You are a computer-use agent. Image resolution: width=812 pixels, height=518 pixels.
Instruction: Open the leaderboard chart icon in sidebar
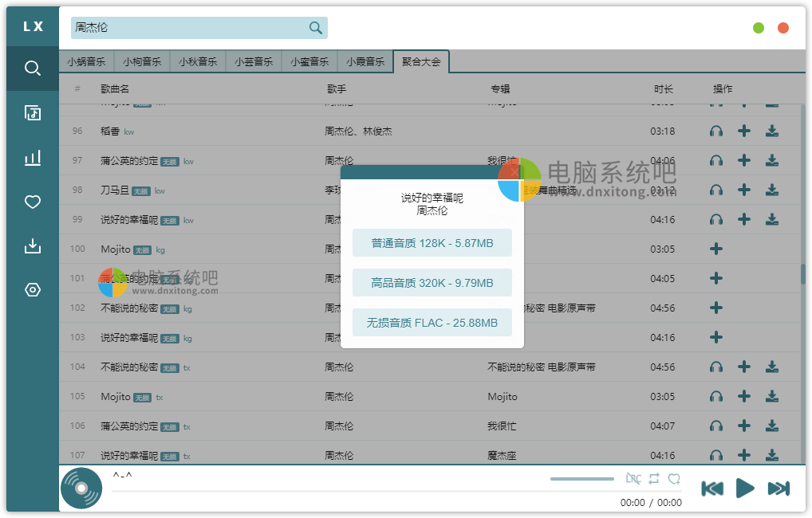tap(33, 157)
